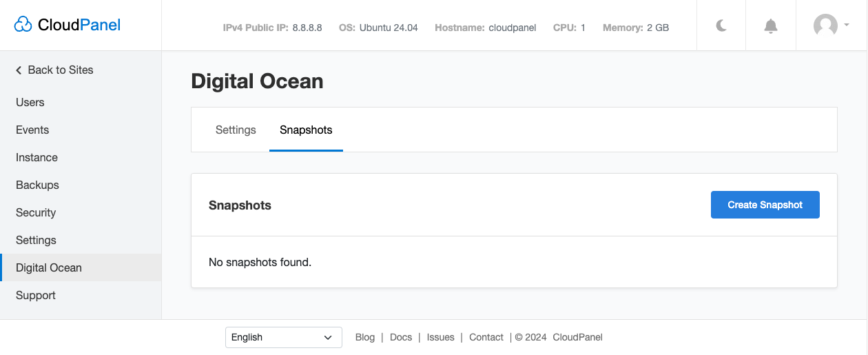Click the Back to Sites arrow
868x355 pixels.
click(x=19, y=70)
